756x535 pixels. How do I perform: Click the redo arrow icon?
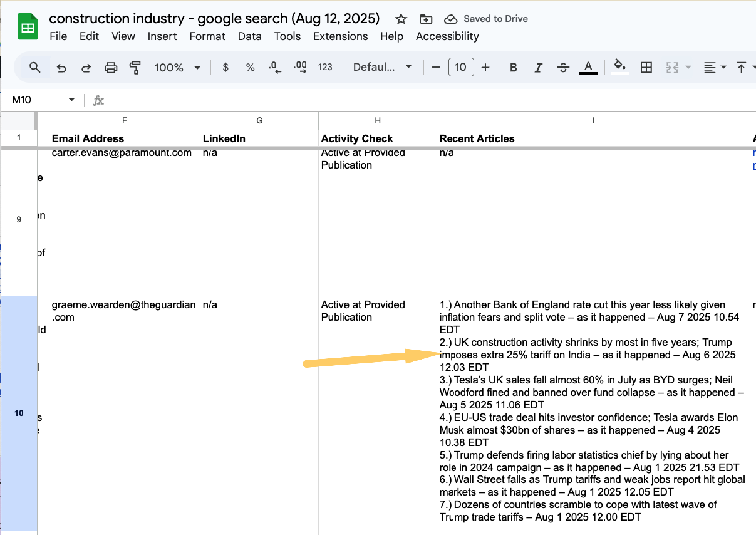coord(86,68)
